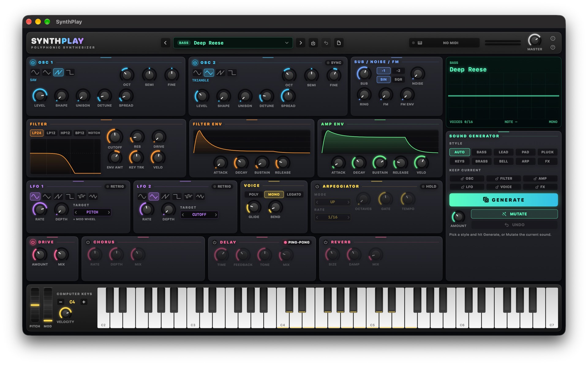Viewport: 588px width, 365px height.
Task: Toggle Retrig on LFO 2
Action: pyautogui.click(x=222, y=186)
